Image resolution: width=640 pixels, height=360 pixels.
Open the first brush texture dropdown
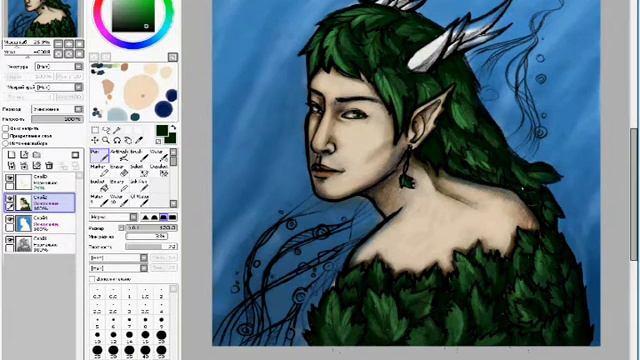coord(118,258)
